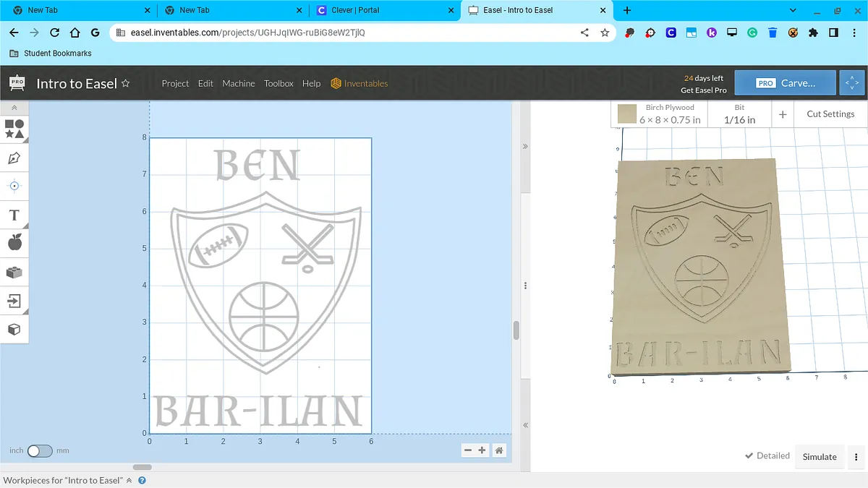The height and width of the screenshot is (488, 868).
Task: Toggle units between inch and mm
Action: (40, 450)
